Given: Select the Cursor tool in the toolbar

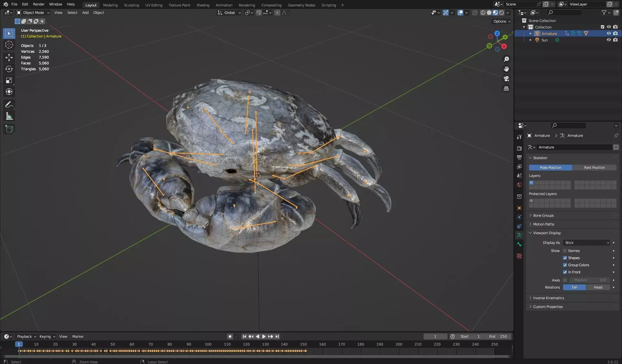Looking at the screenshot, I should click(x=9, y=45).
